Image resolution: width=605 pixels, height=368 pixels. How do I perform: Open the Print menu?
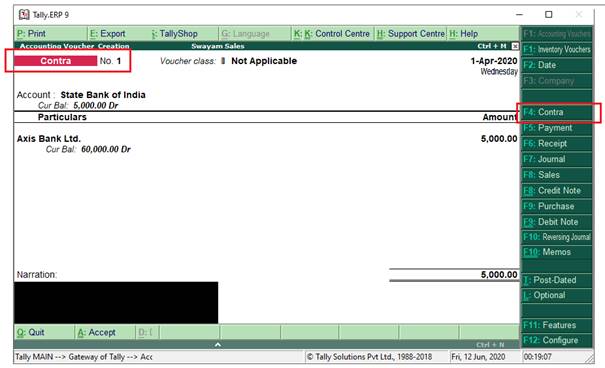[x=51, y=34]
